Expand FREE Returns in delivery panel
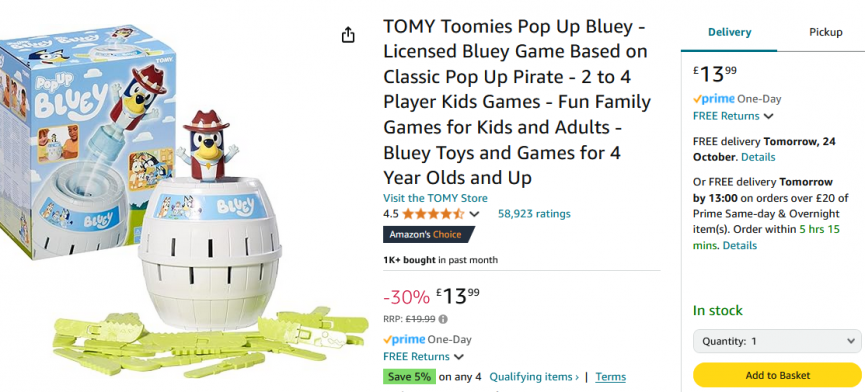 (x=733, y=116)
